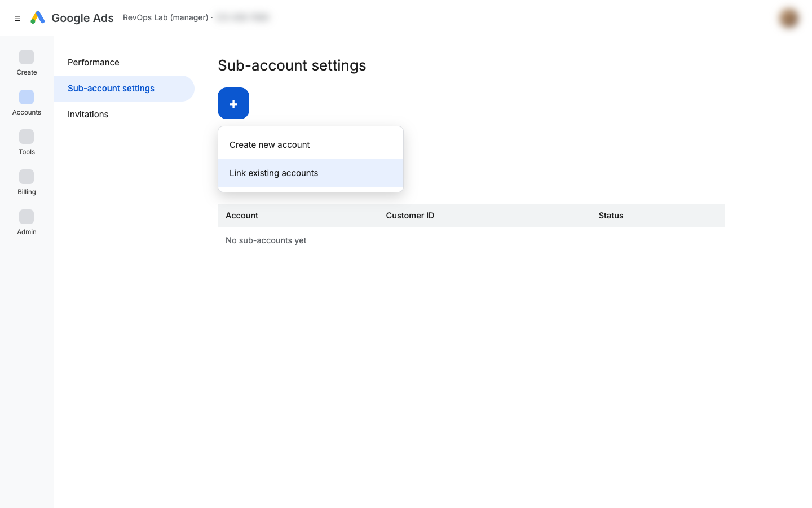The width and height of the screenshot is (812, 508).
Task: Click the Status column header
Action: (611, 216)
